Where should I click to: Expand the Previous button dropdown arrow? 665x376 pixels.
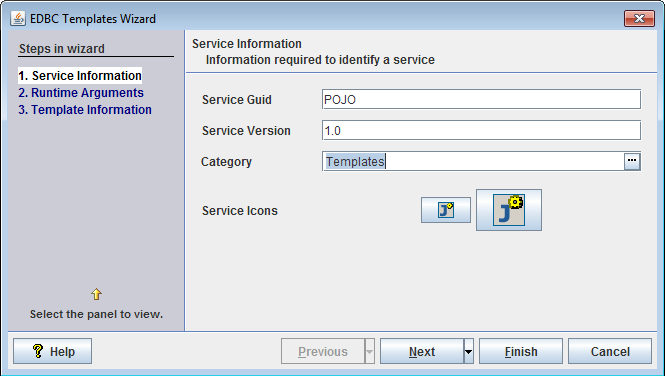click(369, 351)
